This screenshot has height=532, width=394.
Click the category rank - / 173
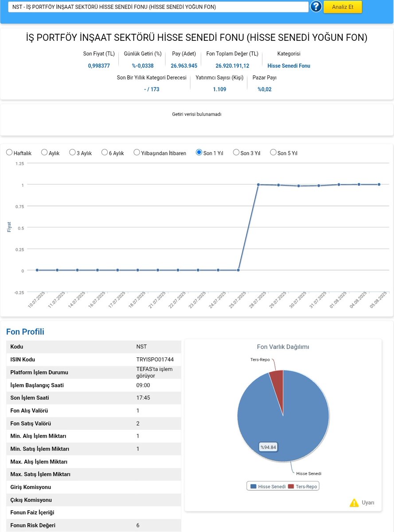[152, 89]
